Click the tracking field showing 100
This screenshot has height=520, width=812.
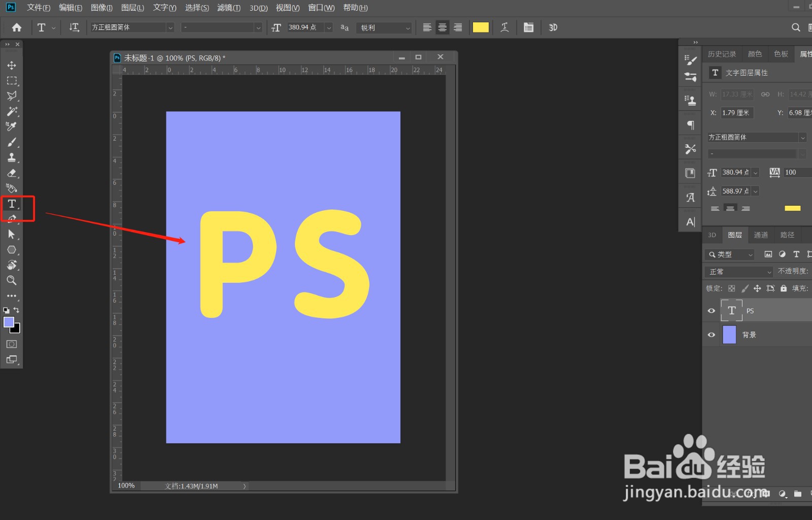coord(797,173)
